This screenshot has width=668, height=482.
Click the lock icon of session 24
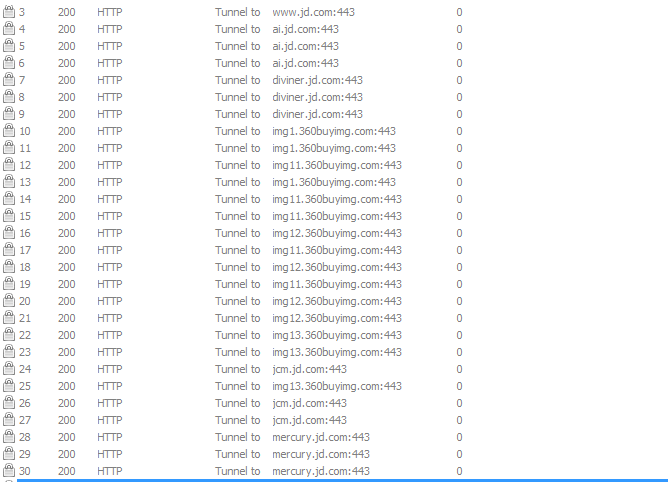click(9, 369)
